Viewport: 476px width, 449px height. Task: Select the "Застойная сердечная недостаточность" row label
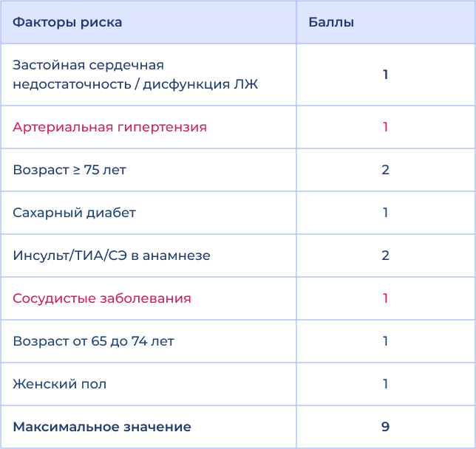pos(135,75)
